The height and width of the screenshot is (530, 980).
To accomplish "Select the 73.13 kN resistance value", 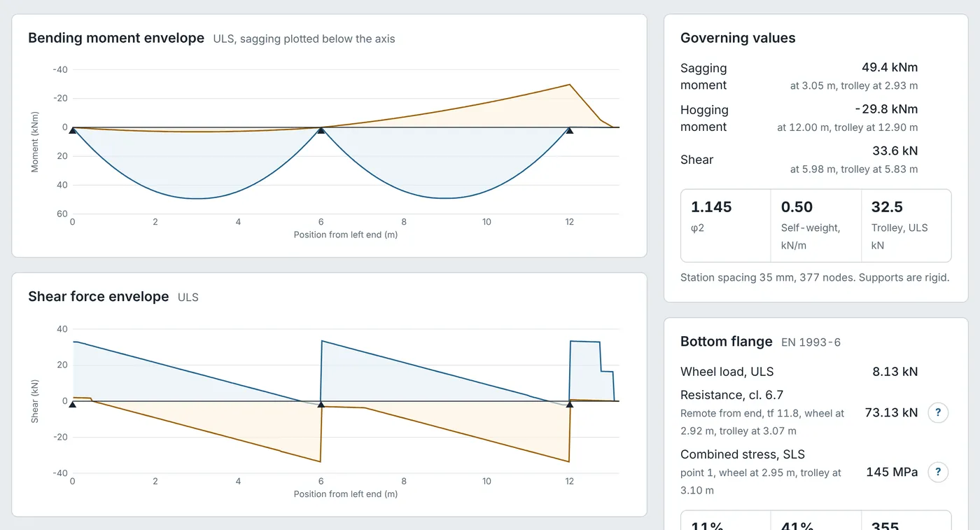I will [891, 412].
